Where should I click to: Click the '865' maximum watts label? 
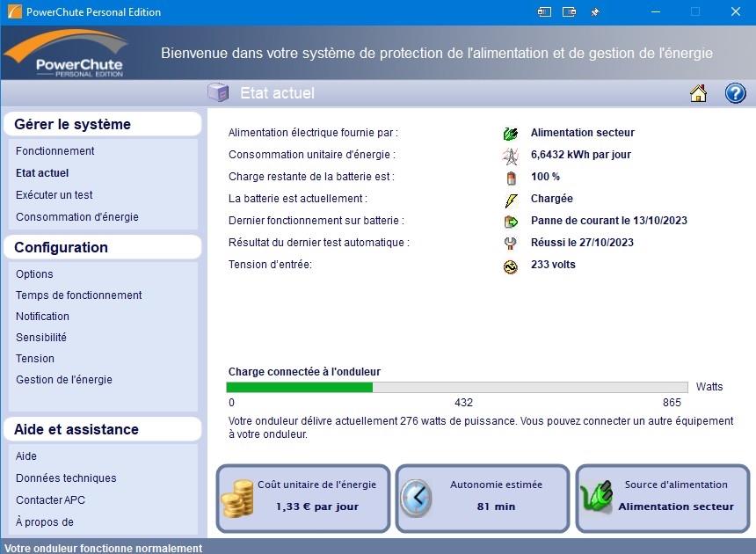672,403
